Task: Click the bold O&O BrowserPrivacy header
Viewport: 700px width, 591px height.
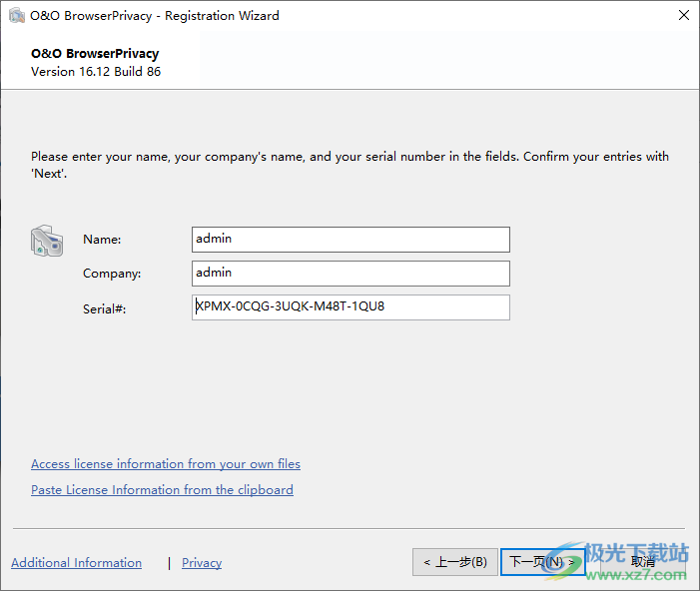Action: click(95, 54)
